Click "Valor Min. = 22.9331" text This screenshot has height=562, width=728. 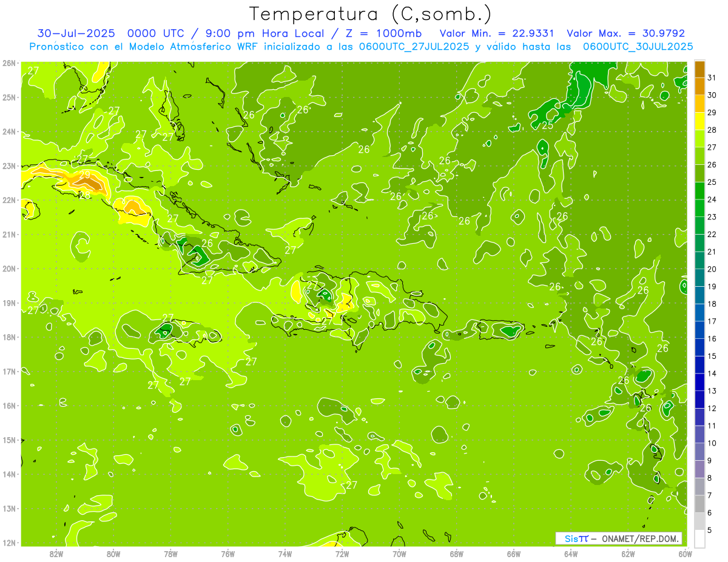(496, 33)
